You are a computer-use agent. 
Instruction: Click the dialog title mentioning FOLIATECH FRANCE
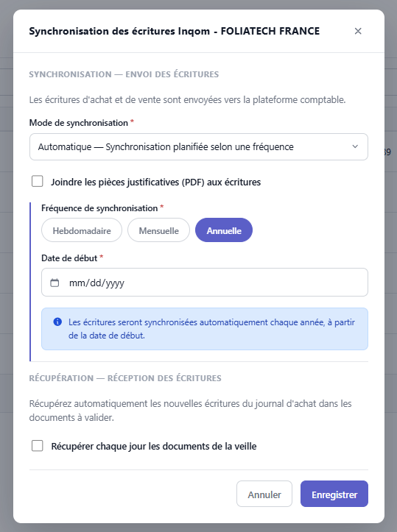click(x=175, y=31)
